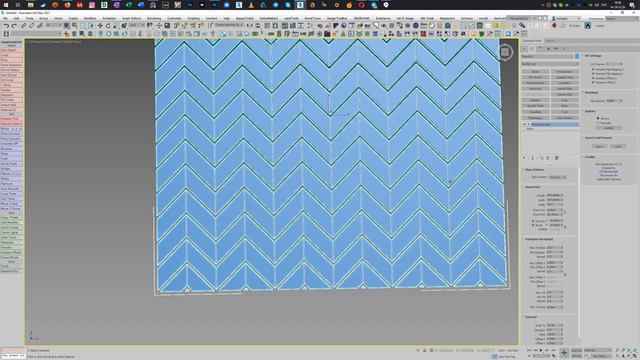Open the Modifier List dropdown

pos(550,64)
